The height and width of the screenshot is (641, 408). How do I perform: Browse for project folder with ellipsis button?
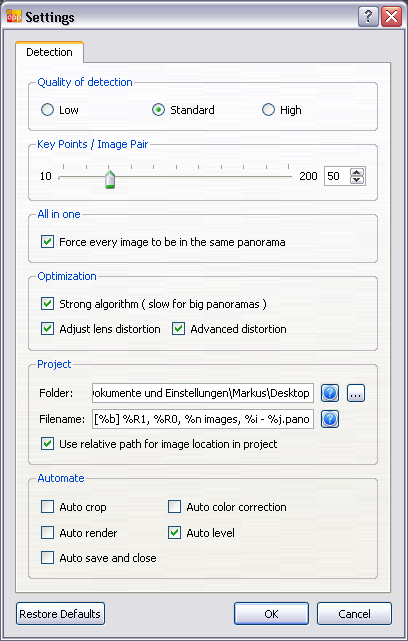(x=356, y=393)
